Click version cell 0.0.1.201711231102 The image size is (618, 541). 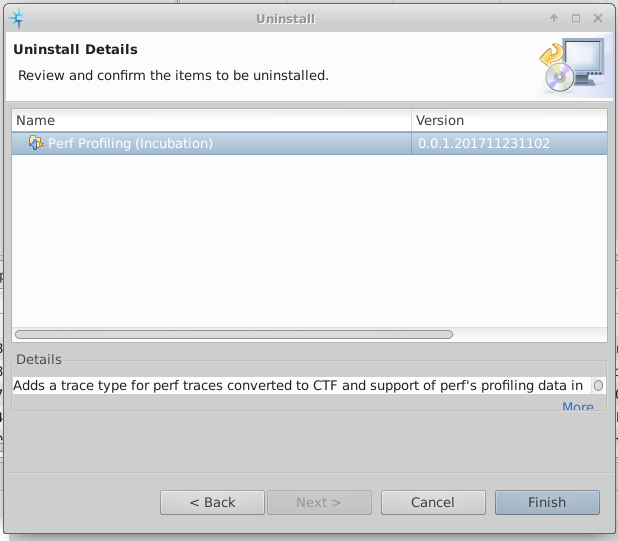coord(483,143)
